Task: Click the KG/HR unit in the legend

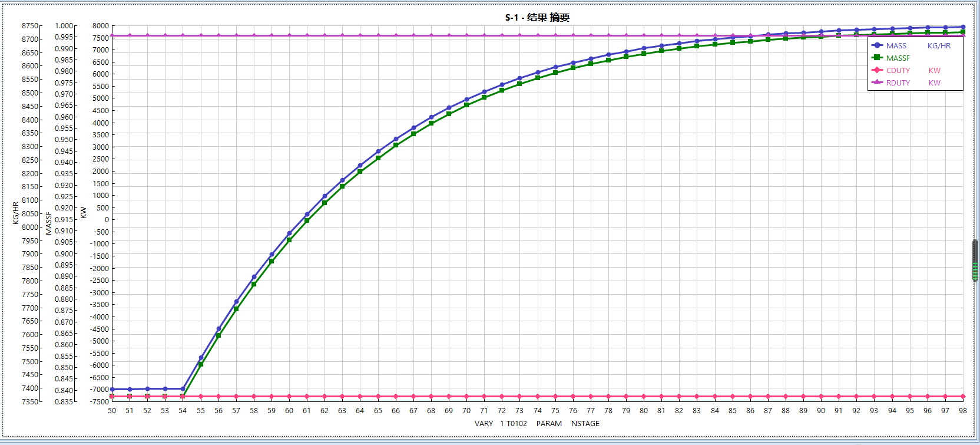Action: tap(939, 45)
